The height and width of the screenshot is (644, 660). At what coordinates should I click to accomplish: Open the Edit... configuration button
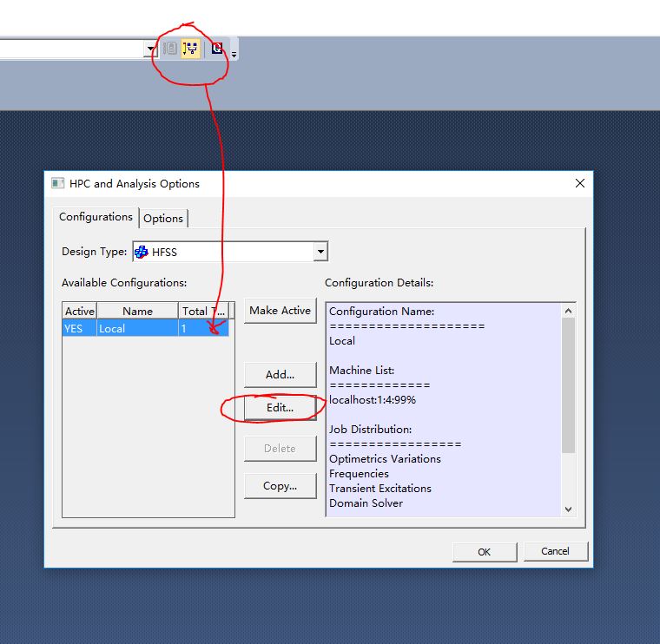pyautogui.click(x=280, y=408)
